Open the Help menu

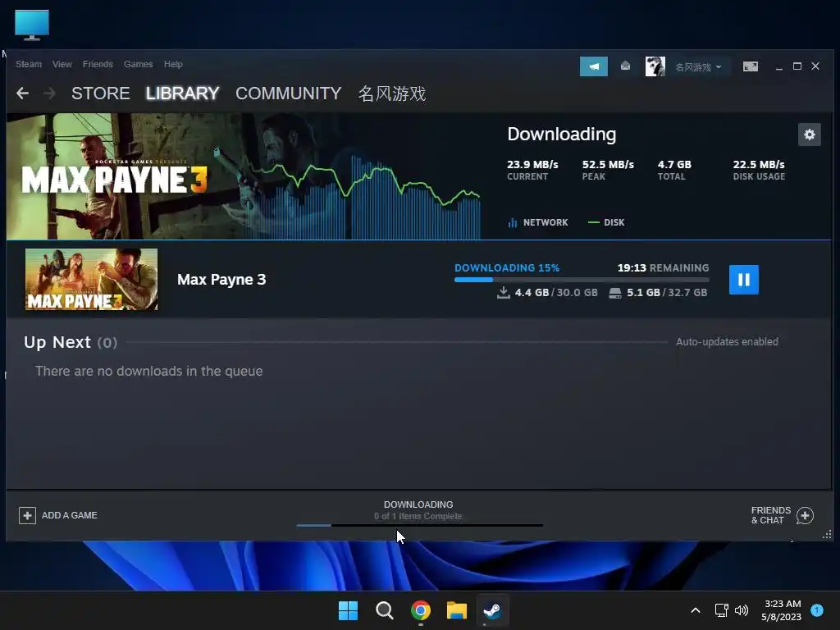(x=173, y=64)
